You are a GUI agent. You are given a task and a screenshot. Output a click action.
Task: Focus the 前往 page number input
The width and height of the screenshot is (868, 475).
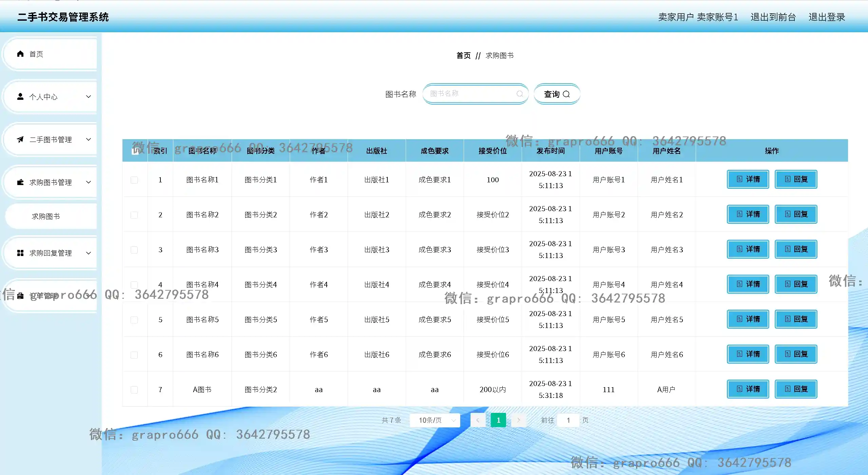(568, 420)
